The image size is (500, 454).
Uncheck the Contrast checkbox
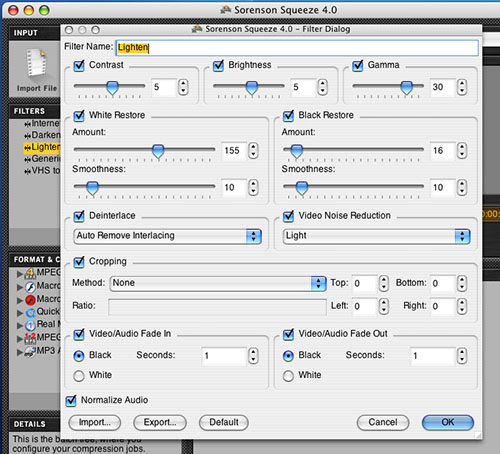tap(79, 65)
